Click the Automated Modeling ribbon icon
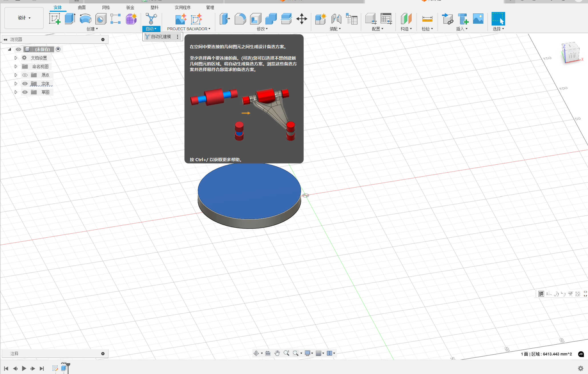This screenshot has height=374, width=588. point(151,19)
